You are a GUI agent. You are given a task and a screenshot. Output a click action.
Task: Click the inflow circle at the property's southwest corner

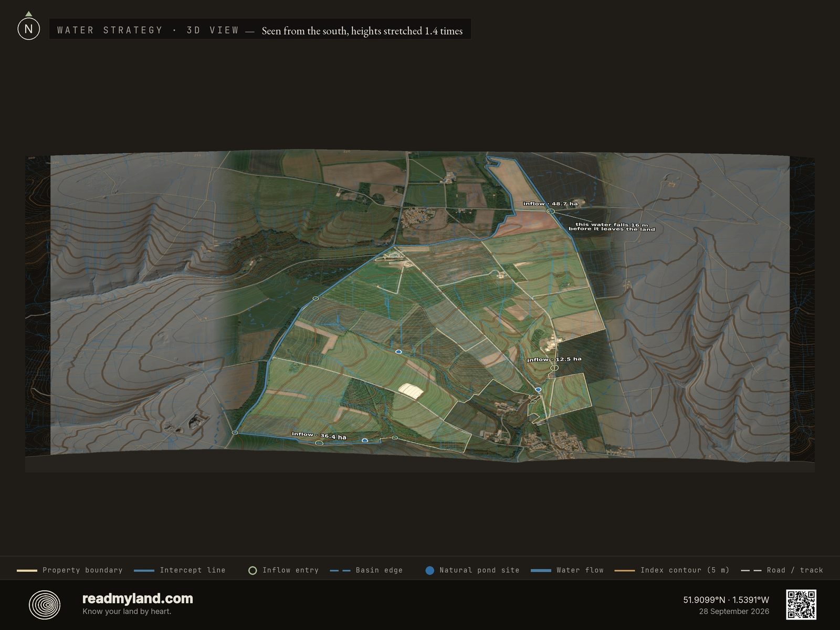(235, 433)
